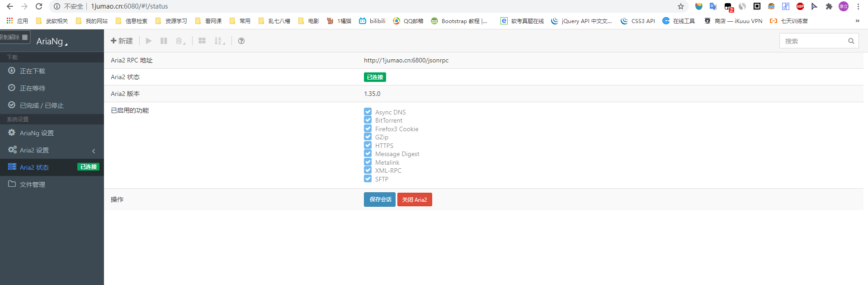Open the 信息检索 bookmark folder

[x=132, y=21]
